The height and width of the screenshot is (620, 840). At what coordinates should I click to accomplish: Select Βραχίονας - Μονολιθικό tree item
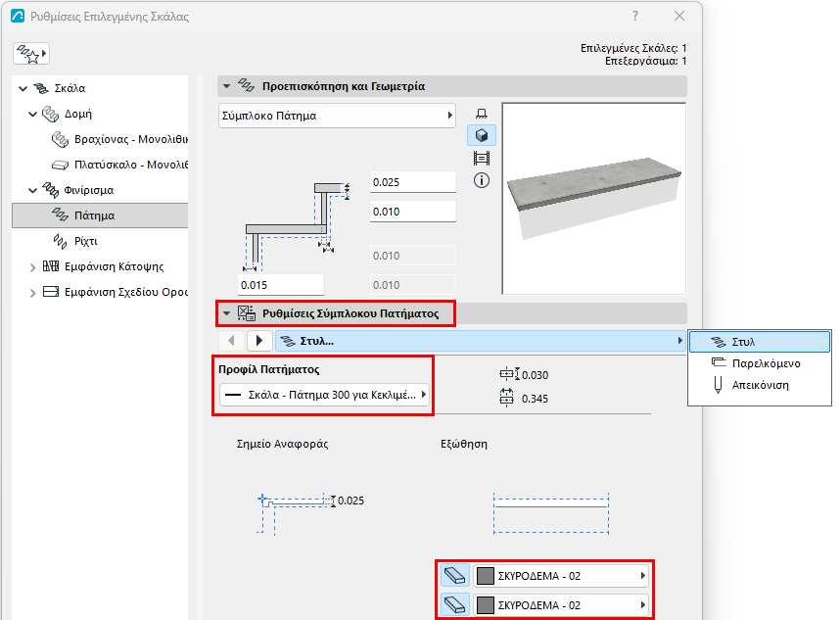pos(118,139)
